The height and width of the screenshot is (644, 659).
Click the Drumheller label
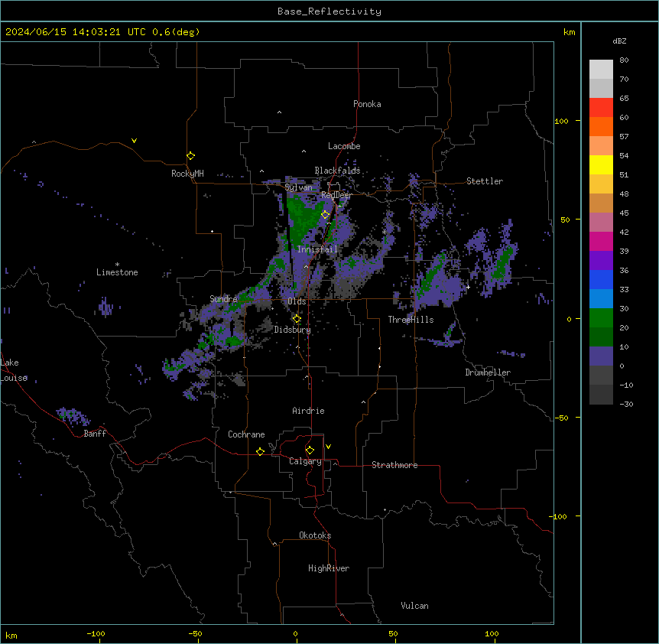pos(488,372)
